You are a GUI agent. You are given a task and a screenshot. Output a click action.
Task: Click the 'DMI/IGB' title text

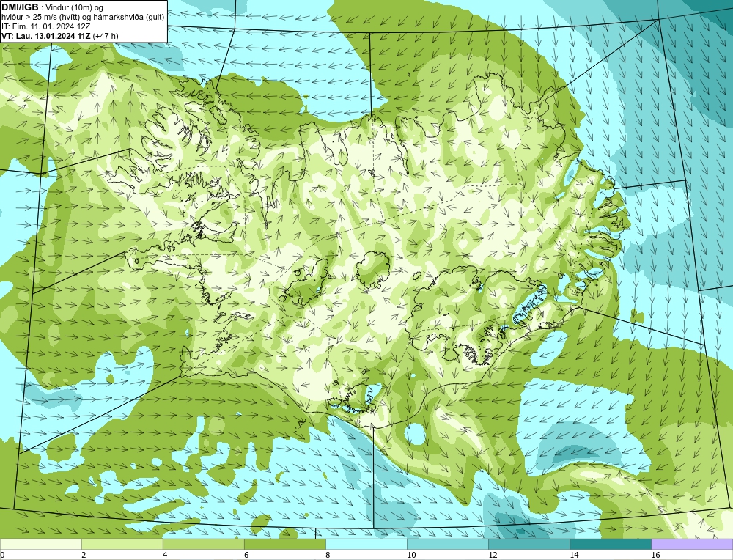pyautogui.click(x=20, y=7)
